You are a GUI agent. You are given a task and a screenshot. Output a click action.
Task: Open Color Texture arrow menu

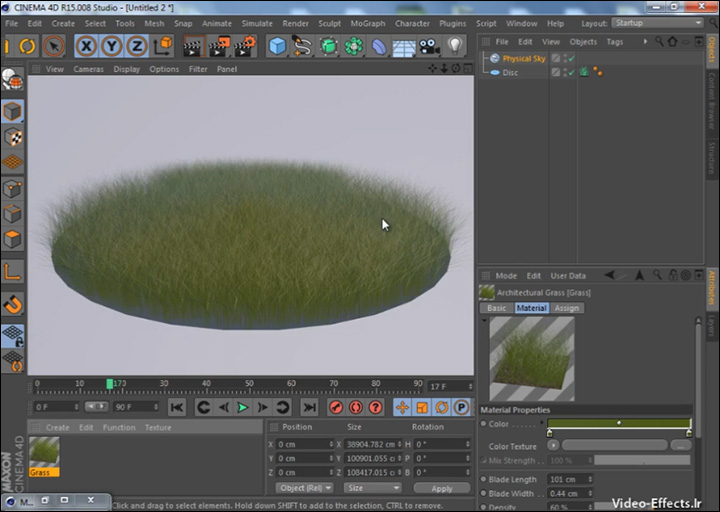(x=553, y=445)
